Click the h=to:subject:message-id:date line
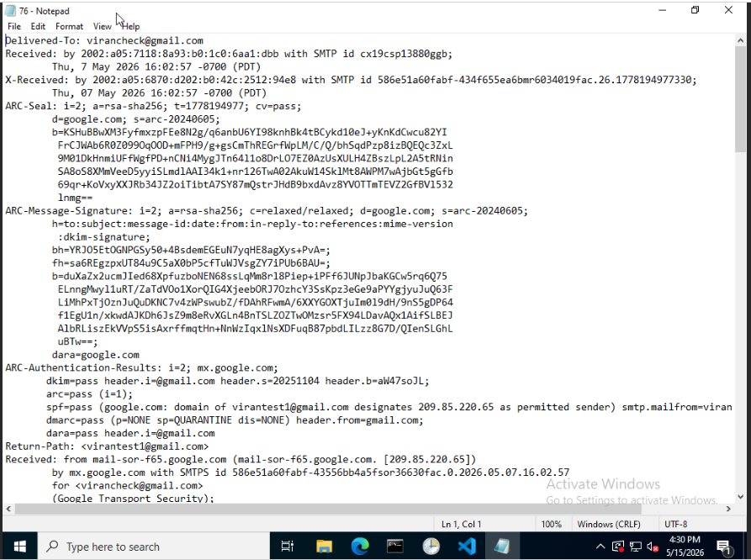Screen dimensions: 751x560 click(x=252, y=224)
